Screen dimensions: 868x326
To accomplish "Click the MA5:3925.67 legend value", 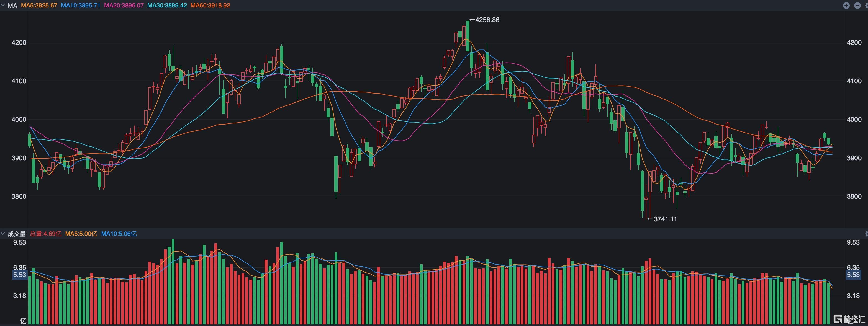I will tap(39, 6).
